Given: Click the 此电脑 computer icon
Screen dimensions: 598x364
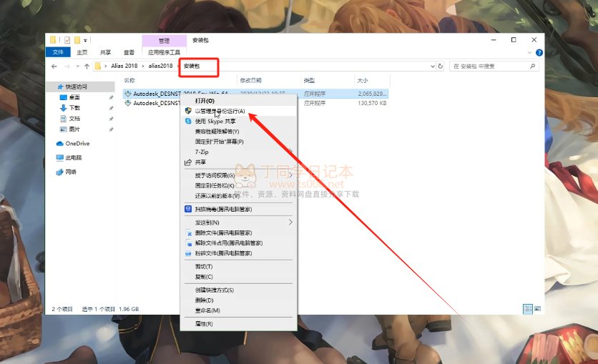Looking at the screenshot, I should tap(59, 157).
